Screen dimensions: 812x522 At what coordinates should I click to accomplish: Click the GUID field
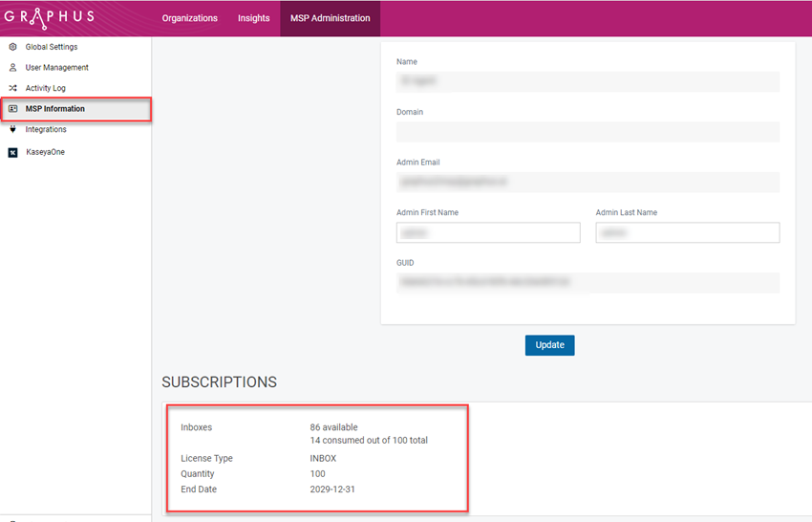point(588,283)
